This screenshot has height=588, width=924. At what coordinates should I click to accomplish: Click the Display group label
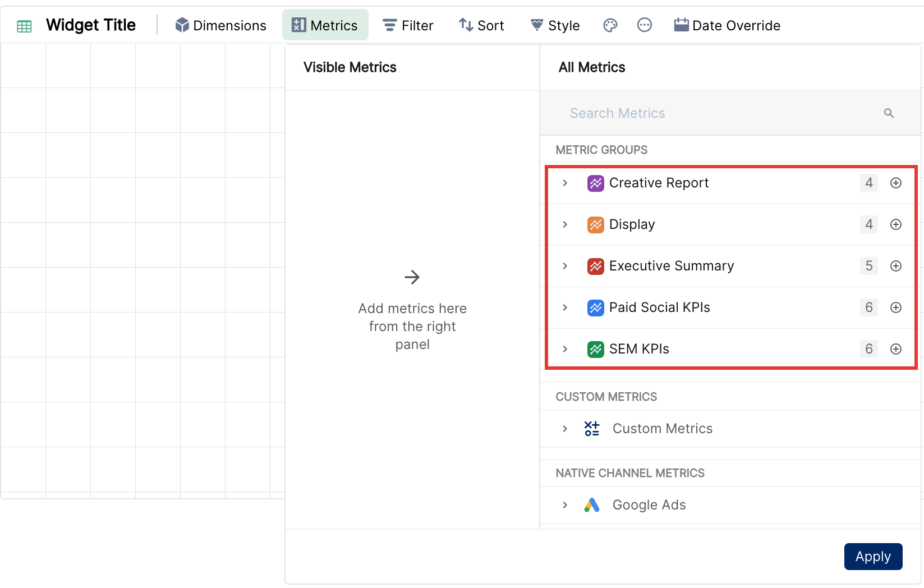[632, 224]
